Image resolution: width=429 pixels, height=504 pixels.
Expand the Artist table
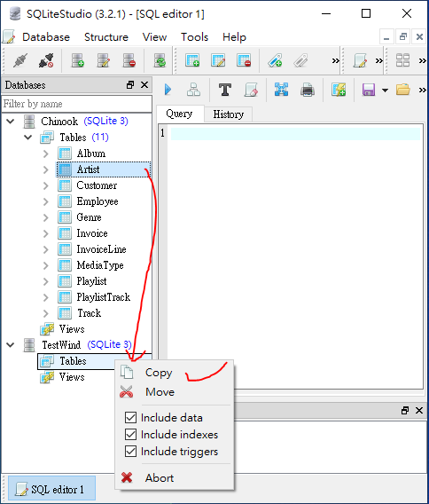click(x=46, y=169)
